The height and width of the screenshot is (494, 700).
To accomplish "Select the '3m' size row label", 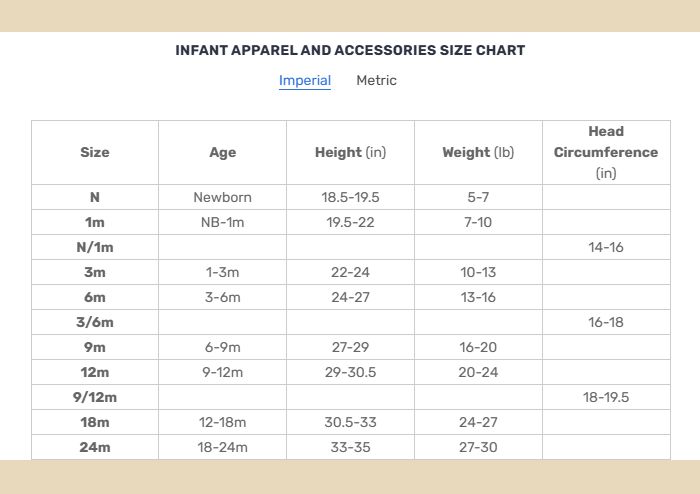I will tap(95, 272).
